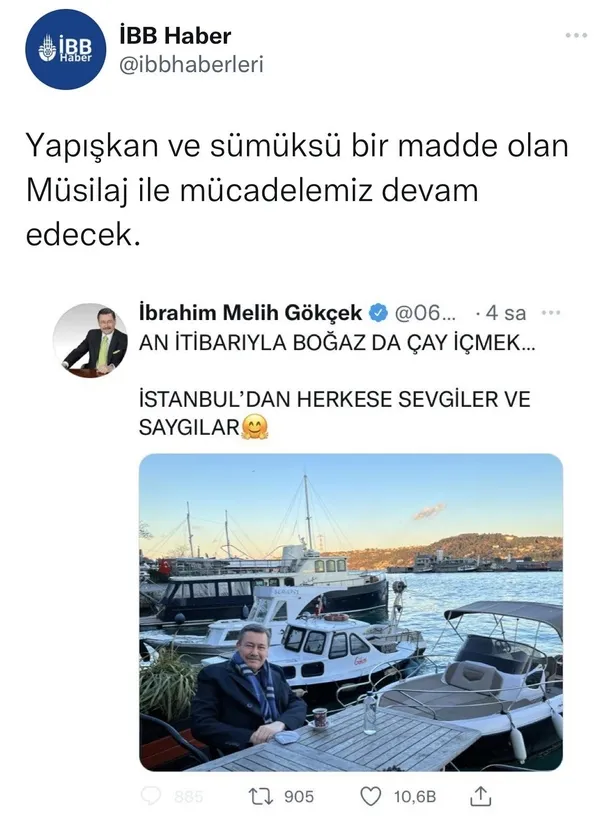
Task: Click the truncated @06... handle
Action: point(425,313)
